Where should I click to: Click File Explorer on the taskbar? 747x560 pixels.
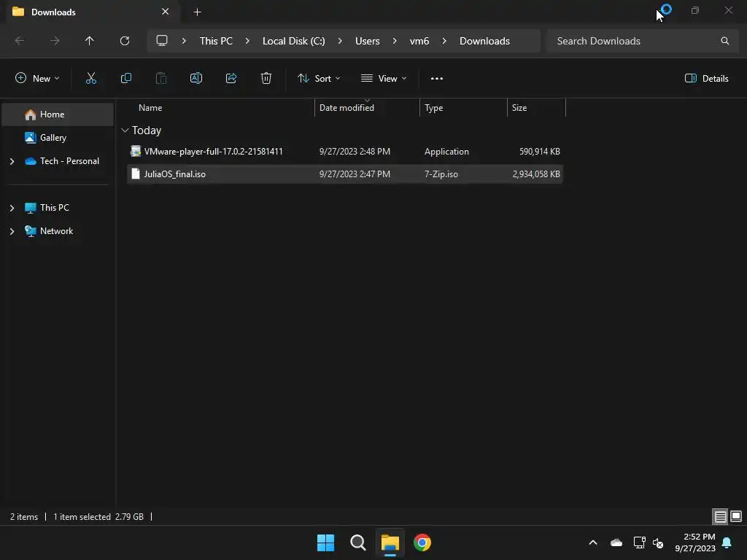click(390, 542)
